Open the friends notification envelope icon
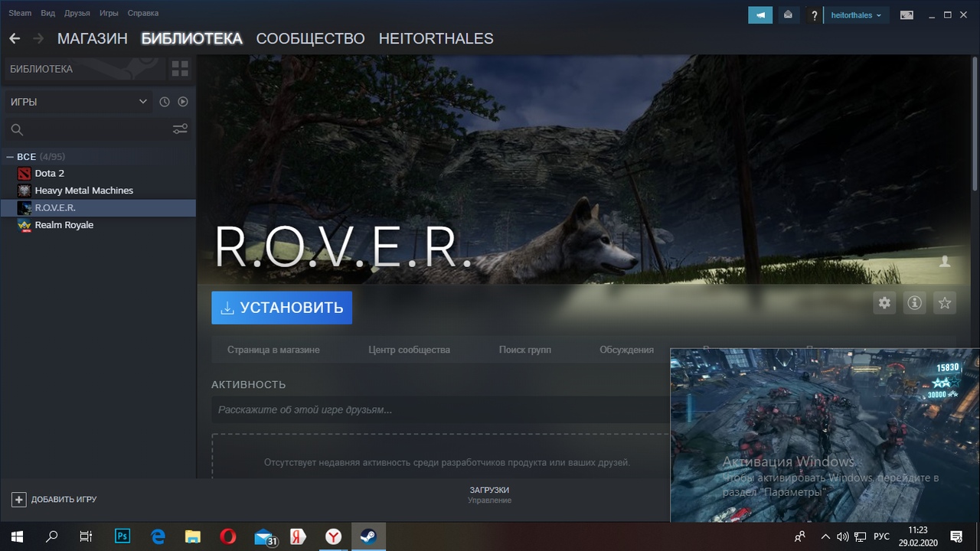 pos(788,15)
